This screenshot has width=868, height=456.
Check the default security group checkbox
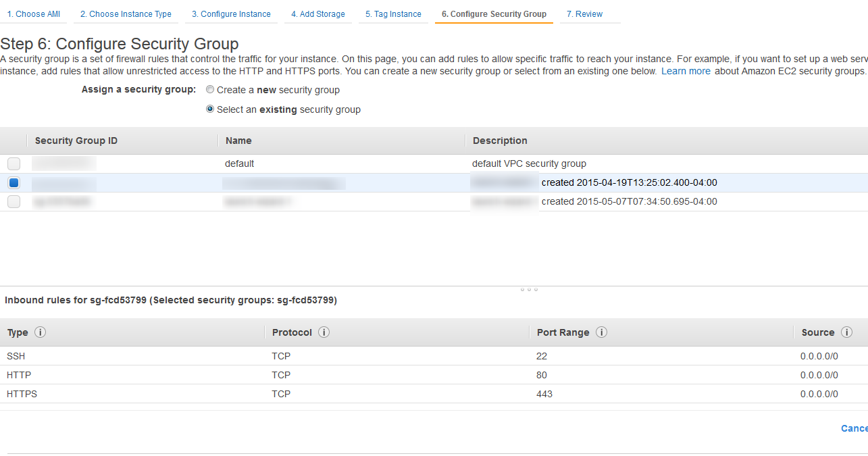pyautogui.click(x=14, y=163)
